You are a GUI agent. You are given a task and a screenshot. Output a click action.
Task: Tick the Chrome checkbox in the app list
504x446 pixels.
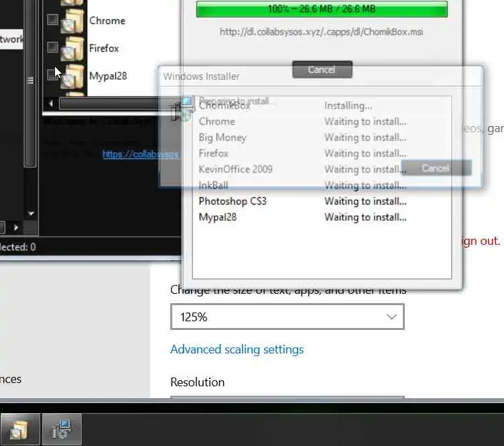(53, 20)
